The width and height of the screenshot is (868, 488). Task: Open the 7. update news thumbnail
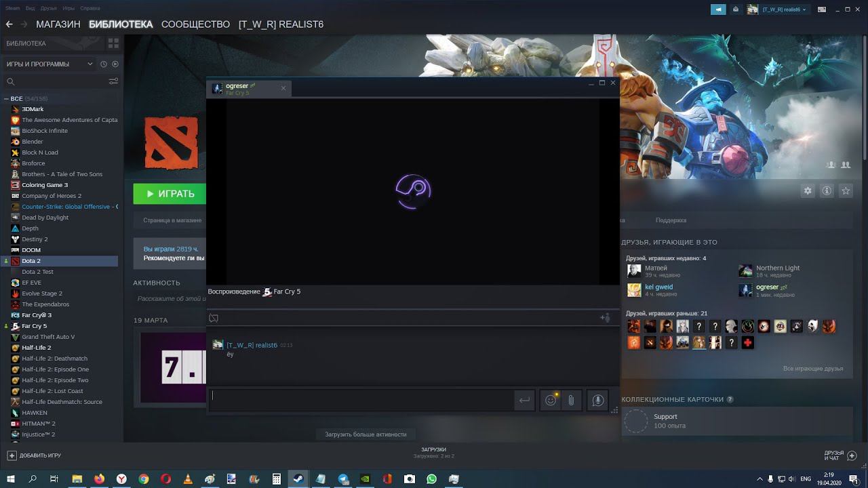[173, 367]
